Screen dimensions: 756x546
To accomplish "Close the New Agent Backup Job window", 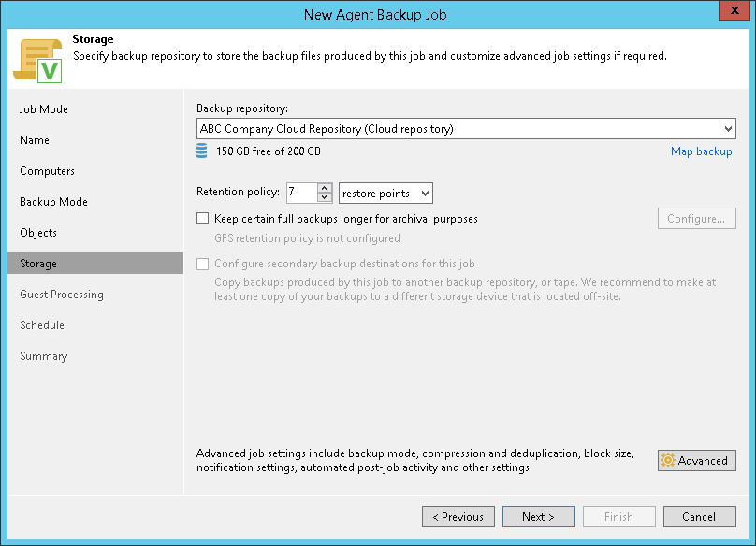I will point(731,11).
